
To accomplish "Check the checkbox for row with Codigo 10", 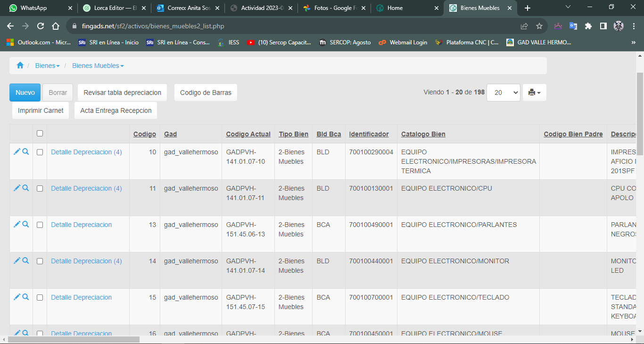I will pyautogui.click(x=40, y=152).
